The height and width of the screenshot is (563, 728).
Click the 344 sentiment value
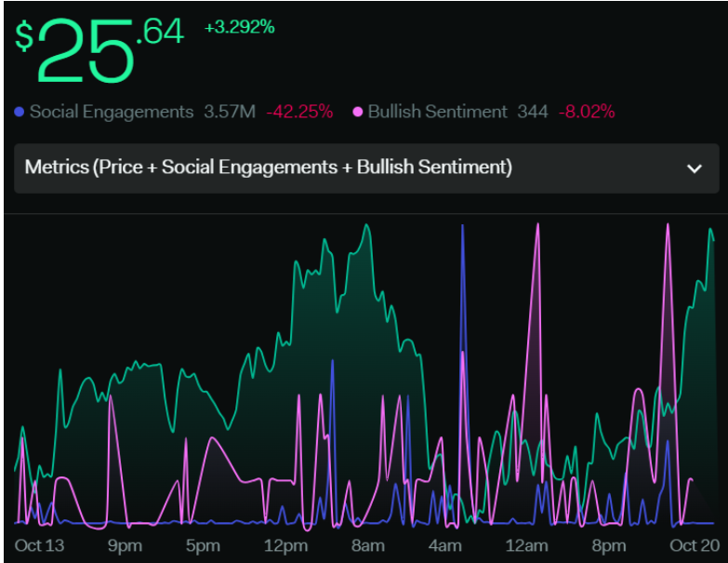(x=533, y=112)
